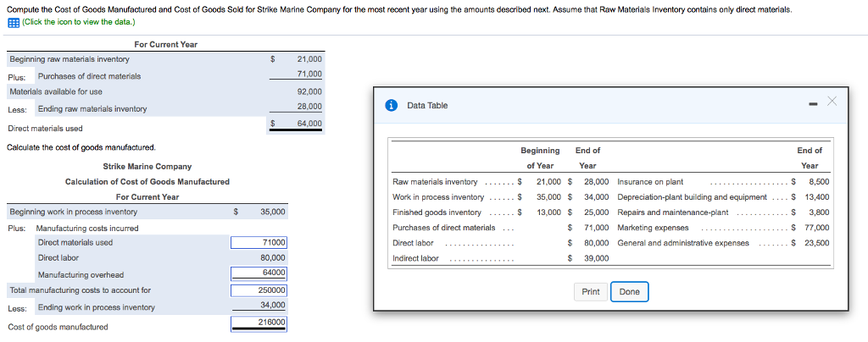Click the Done button
The width and height of the screenshot is (868, 342).
[630, 292]
